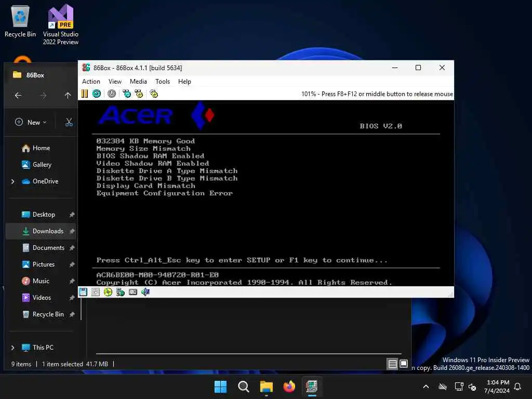
Task: Open the New dropdown in File Explorer
Action: (x=31, y=122)
